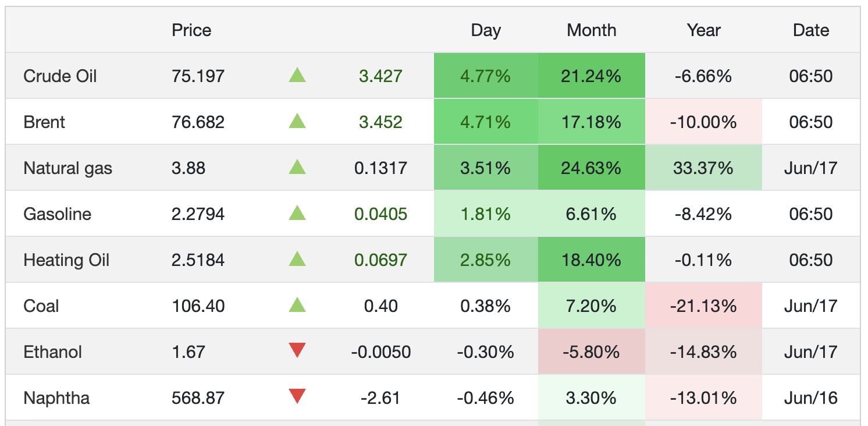This screenshot has height=426, width=868.
Task: Click the 17.18% month cell
Action: pos(592,122)
